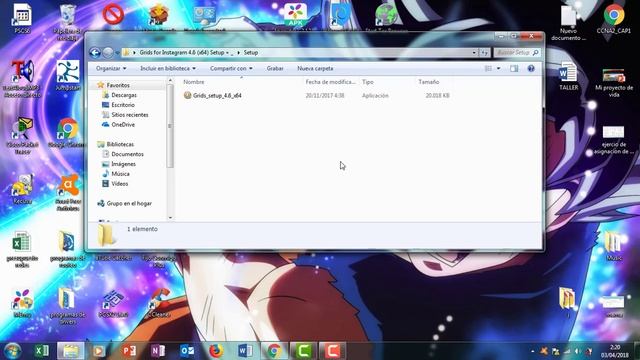The width and height of the screenshot is (640, 360).
Task: Click the taskbar clock showing 2:20
Action: click(x=614, y=351)
